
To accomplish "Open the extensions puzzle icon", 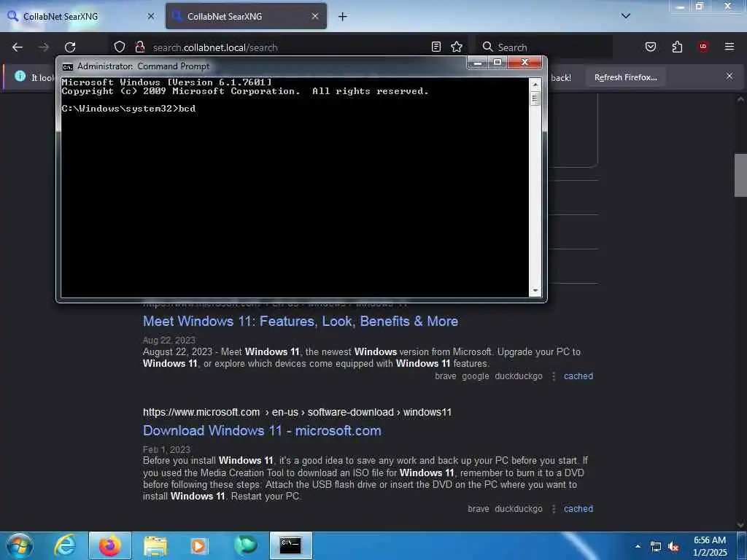I will tap(677, 47).
